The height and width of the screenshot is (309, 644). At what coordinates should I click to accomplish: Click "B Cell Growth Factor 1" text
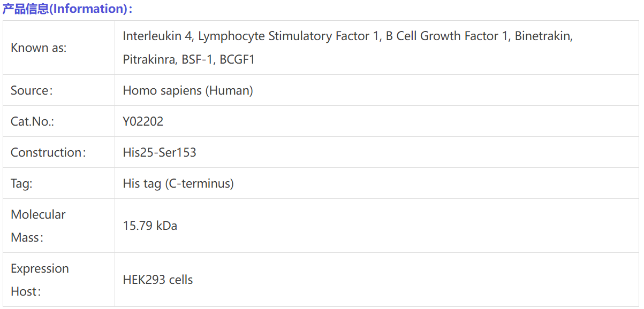pos(446,36)
